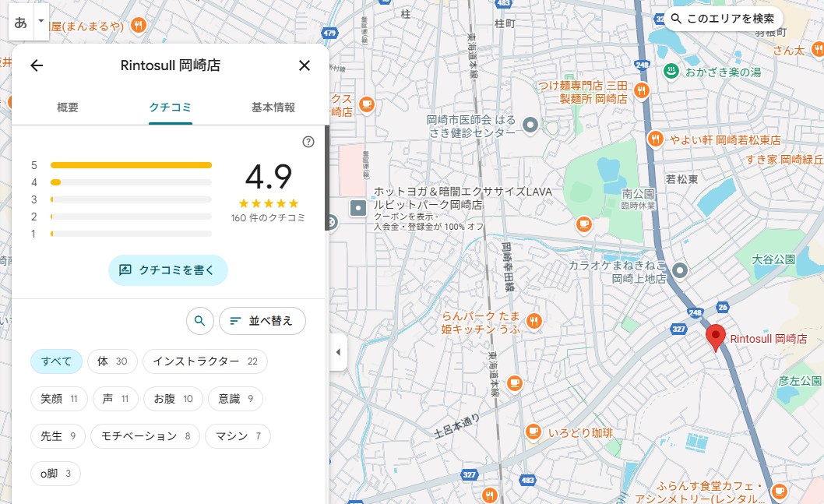This screenshot has width=824, height=504.
Task: Select the おかざき楽の湯 hot spring marker
Action: click(x=669, y=72)
